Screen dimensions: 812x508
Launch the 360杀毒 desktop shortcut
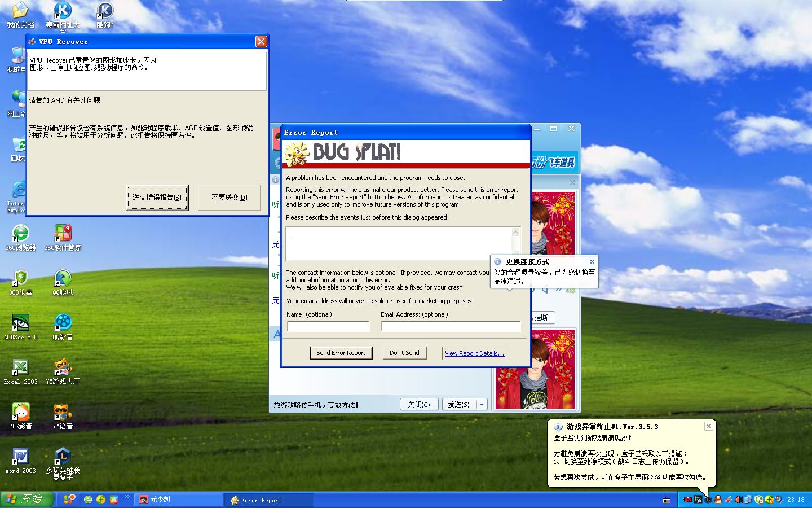pyautogui.click(x=21, y=282)
